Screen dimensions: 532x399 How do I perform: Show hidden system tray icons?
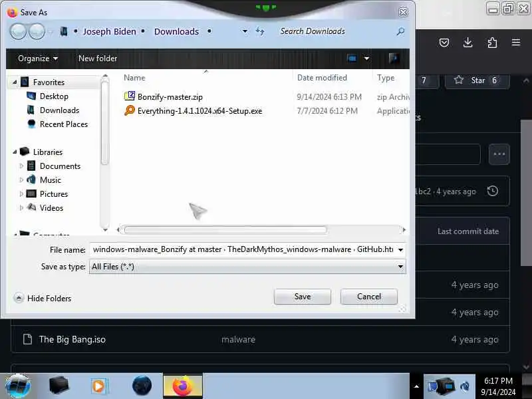click(417, 386)
